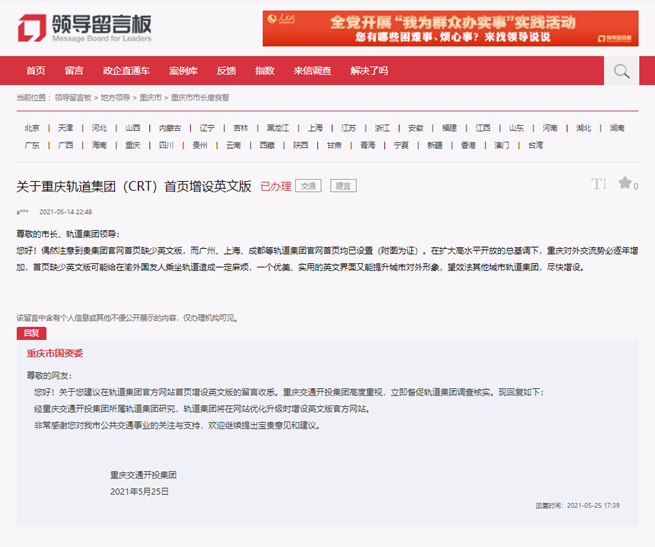Click the star favorite icon
Viewport: 655px width, 547px height.
(x=625, y=183)
